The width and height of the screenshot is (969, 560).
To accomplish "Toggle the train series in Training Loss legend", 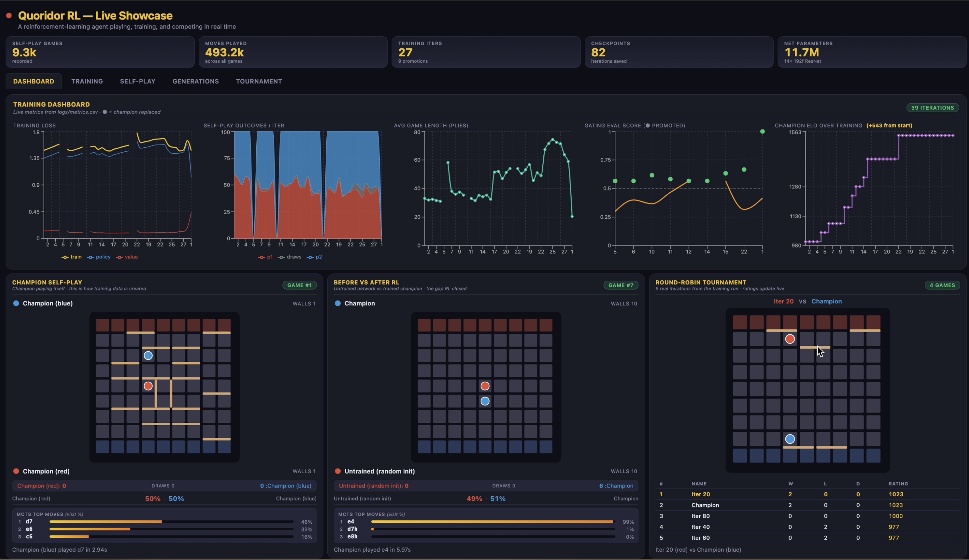I will coord(71,257).
